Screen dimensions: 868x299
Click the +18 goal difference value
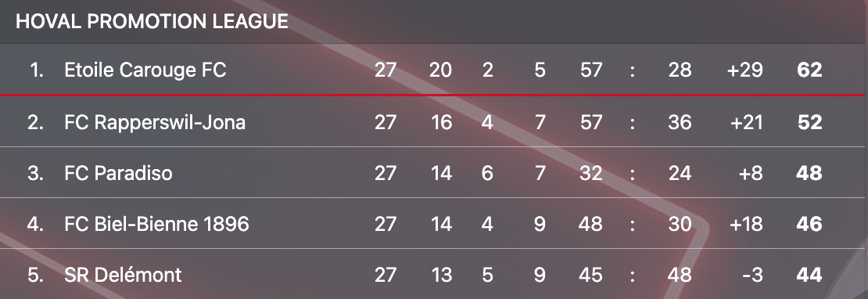746,224
